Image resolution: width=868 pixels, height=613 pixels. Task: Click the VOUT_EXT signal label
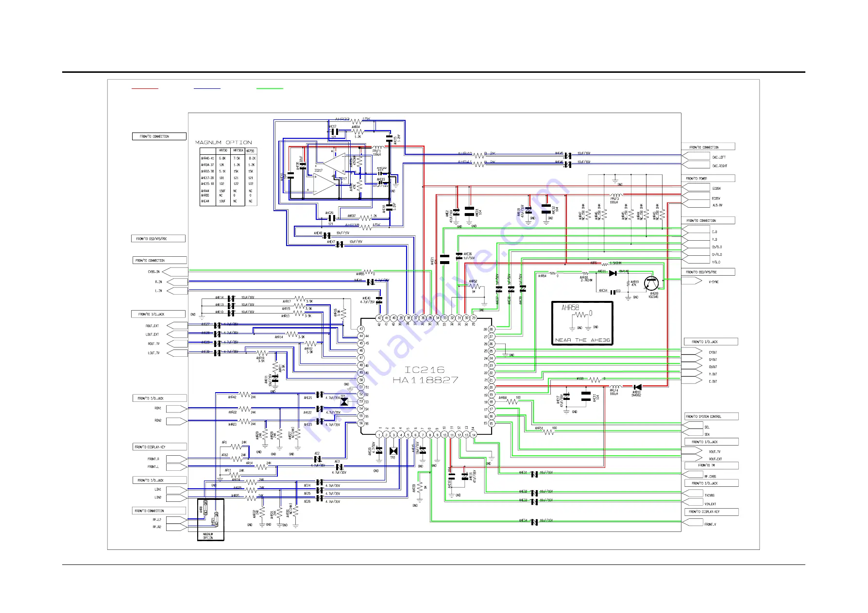pos(715,459)
